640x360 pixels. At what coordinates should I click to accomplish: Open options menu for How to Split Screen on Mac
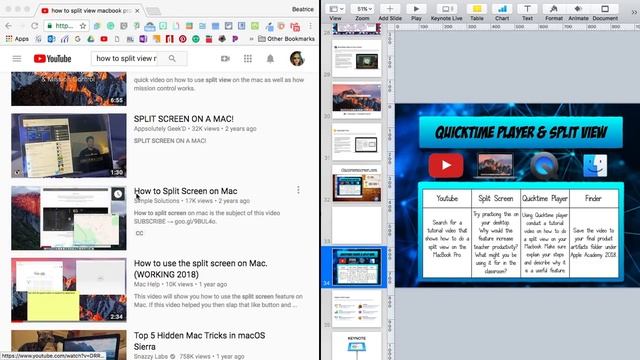[x=298, y=190]
